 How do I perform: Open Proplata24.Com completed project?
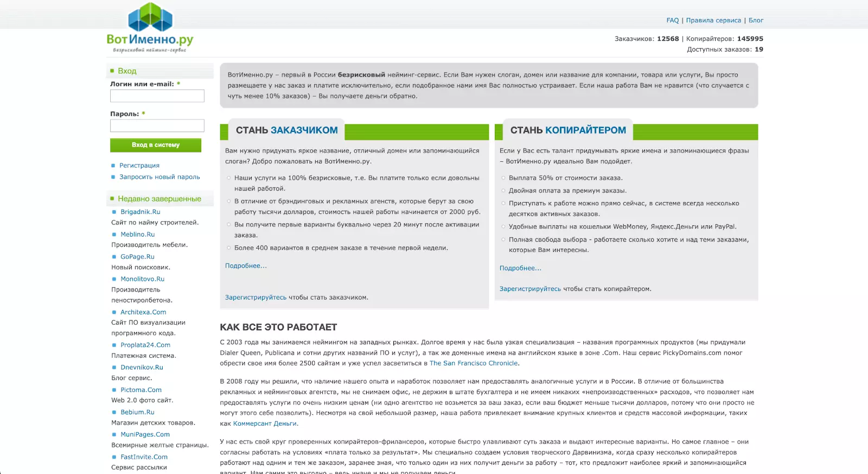point(145,345)
